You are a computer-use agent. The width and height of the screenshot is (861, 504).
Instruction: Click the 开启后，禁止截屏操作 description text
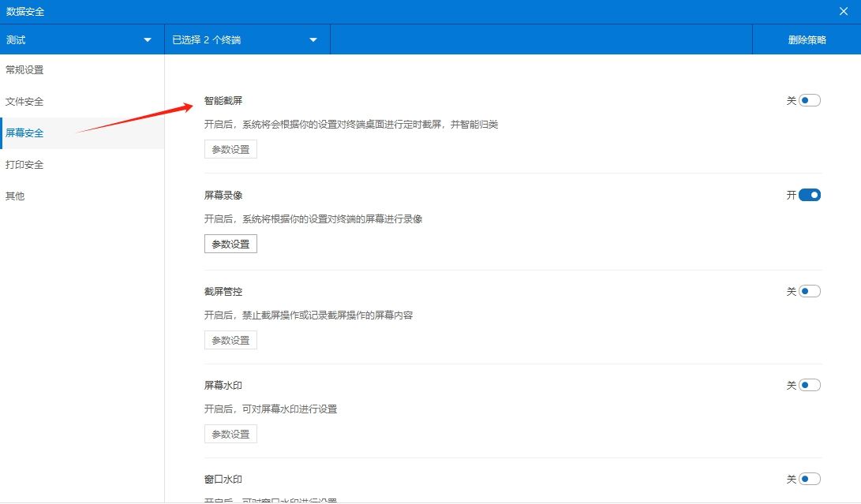309,315
